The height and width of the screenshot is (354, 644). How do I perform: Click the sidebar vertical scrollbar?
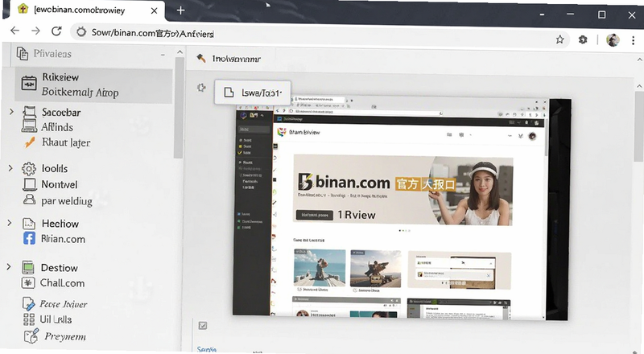point(179,108)
